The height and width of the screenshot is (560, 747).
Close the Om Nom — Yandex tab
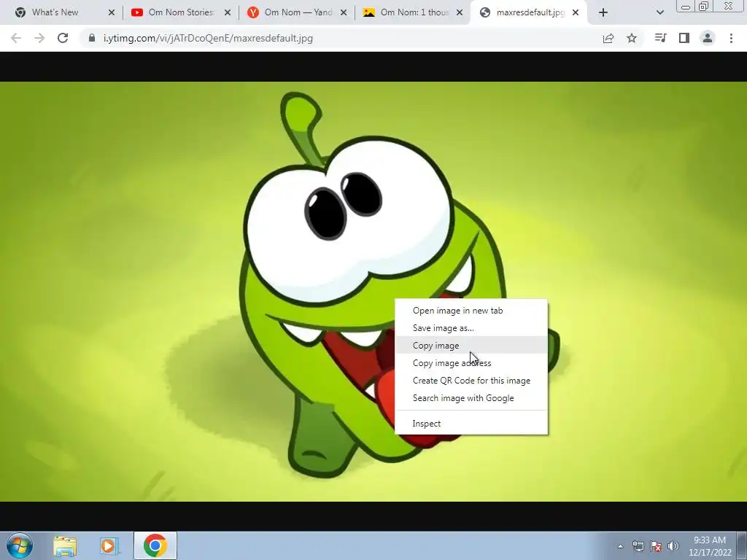coord(344,12)
